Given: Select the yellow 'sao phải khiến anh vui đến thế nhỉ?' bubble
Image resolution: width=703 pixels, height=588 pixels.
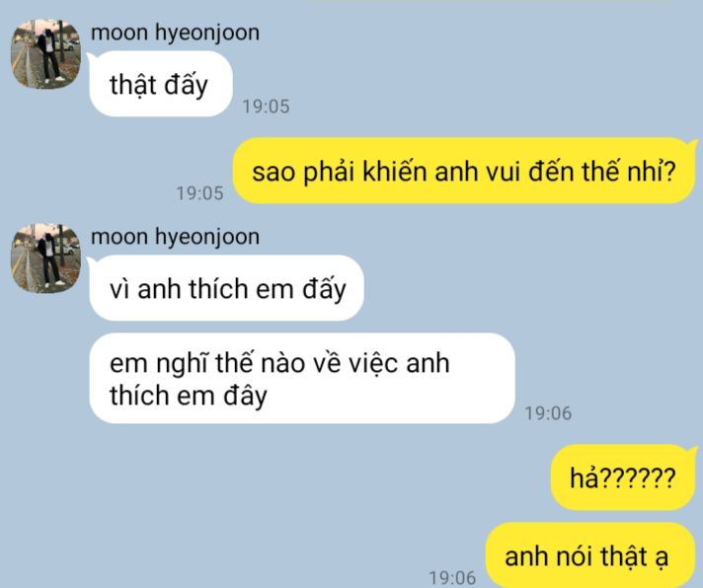Looking at the screenshot, I should pos(465,171).
